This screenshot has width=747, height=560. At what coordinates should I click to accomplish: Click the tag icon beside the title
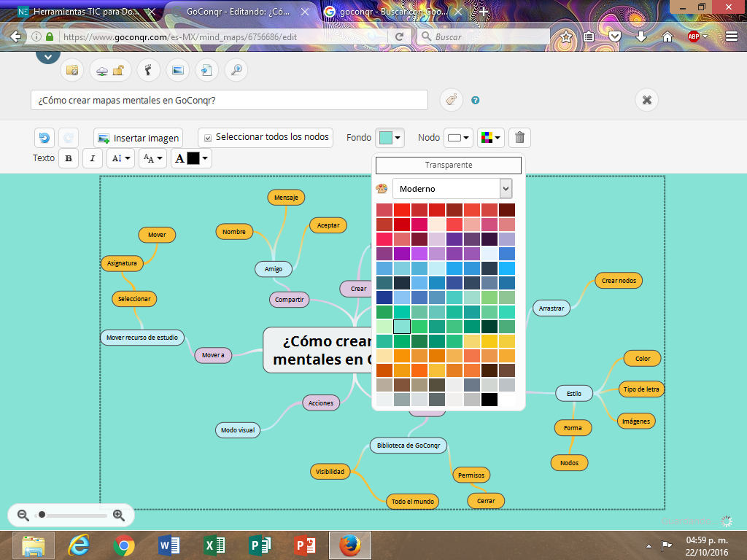pyautogui.click(x=450, y=100)
